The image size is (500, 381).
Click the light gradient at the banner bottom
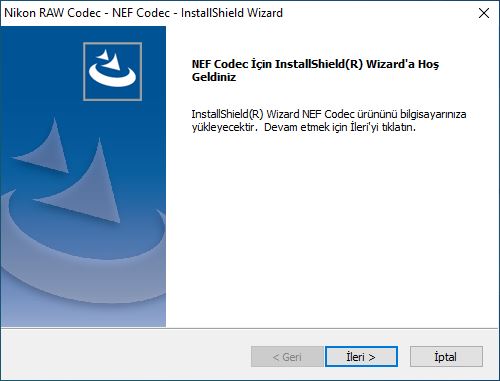click(83, 315)
